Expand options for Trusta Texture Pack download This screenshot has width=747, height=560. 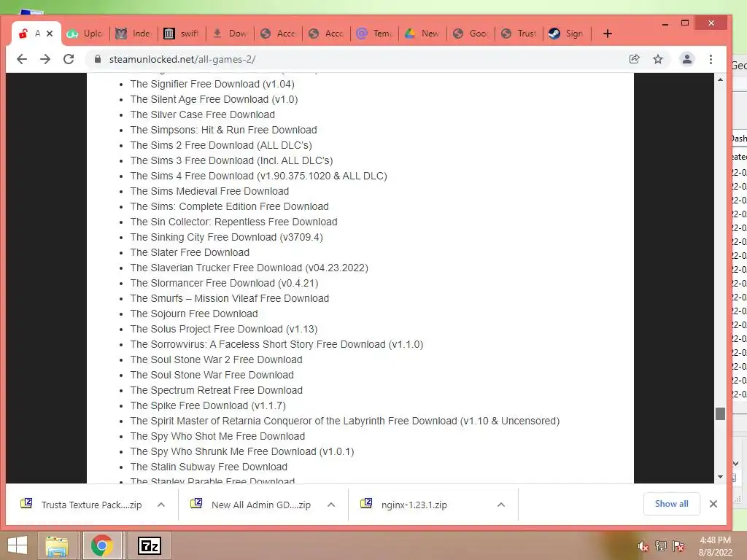coord(161,505)
